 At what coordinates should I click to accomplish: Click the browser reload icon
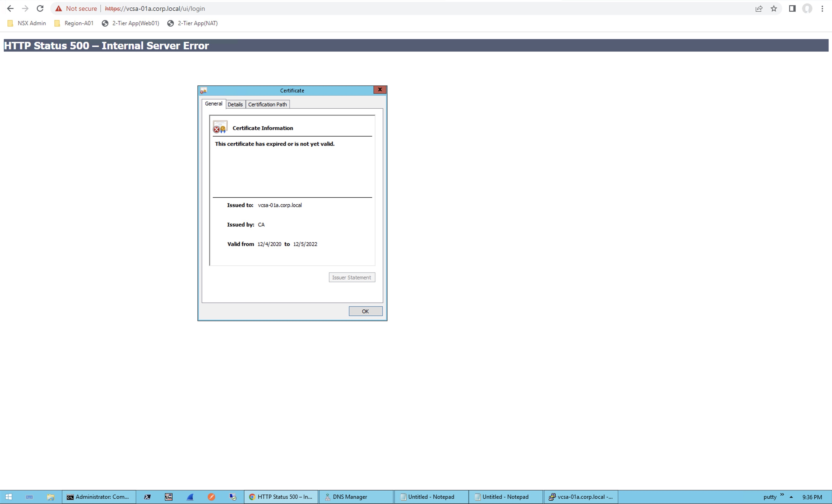(40, 8)
